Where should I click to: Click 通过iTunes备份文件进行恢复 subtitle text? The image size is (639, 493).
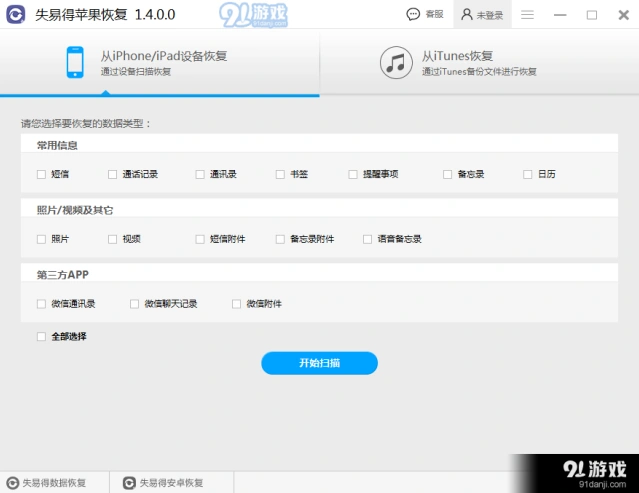pos(479,72)
